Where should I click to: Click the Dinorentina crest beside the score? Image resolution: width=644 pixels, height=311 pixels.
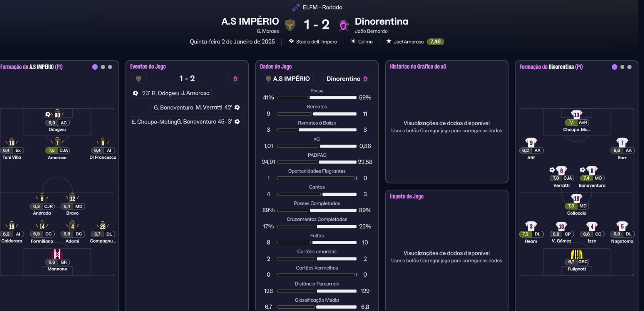tap(344, 25)
